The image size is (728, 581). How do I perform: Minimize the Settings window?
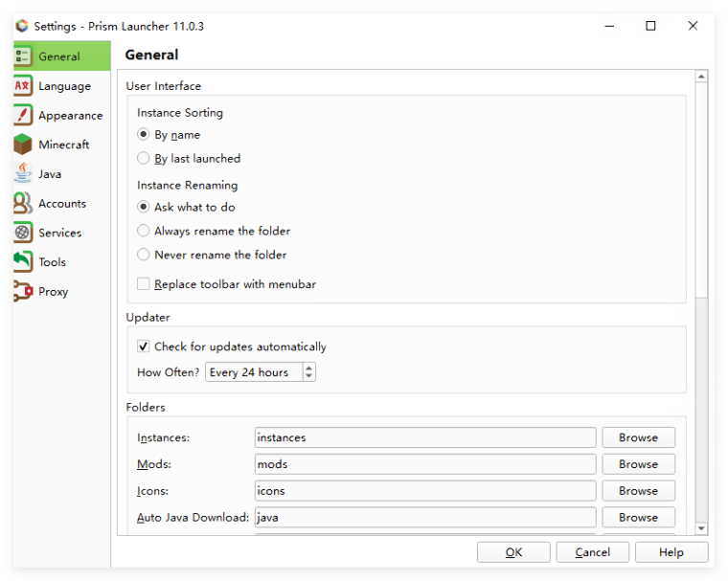click(x=609, y=26)
